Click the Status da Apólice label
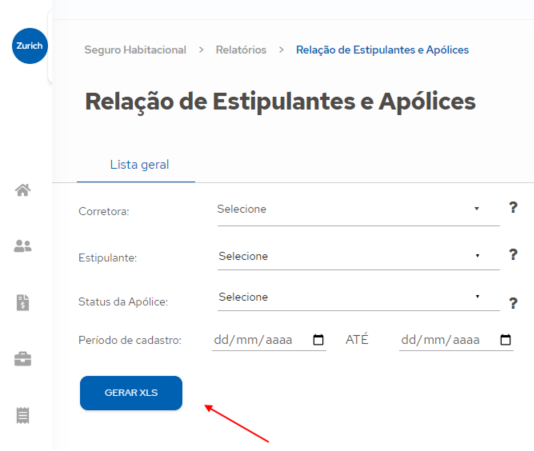Viewport: 534px width, 451px height. [x=123, y=302]
